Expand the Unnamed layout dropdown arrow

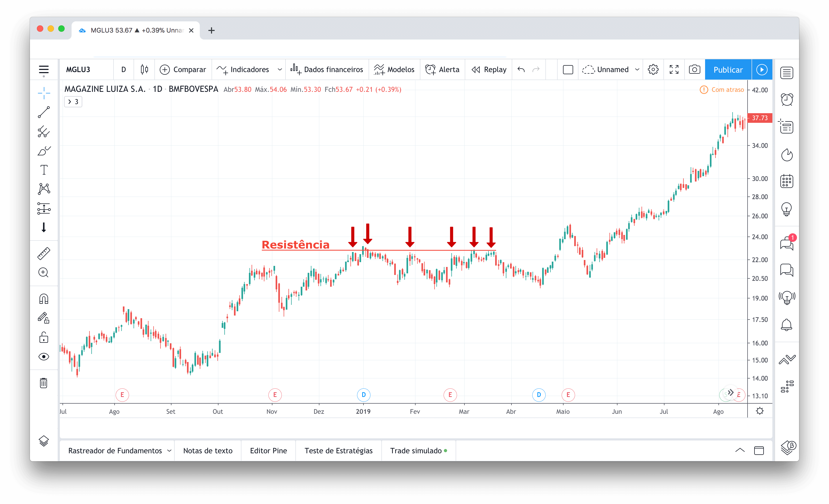[637, 70]
